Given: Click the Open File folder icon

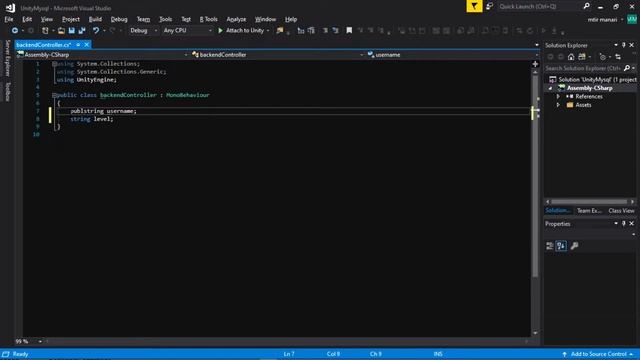Looking at the screenshot, I should point(61,31).
